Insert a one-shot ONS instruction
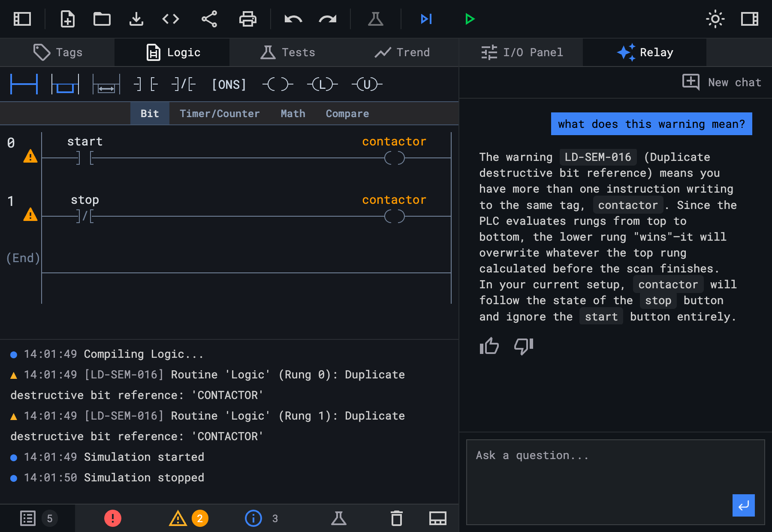The height and width of the screenshot is (532, 772). pyautogui.click(x=229, y=85)
